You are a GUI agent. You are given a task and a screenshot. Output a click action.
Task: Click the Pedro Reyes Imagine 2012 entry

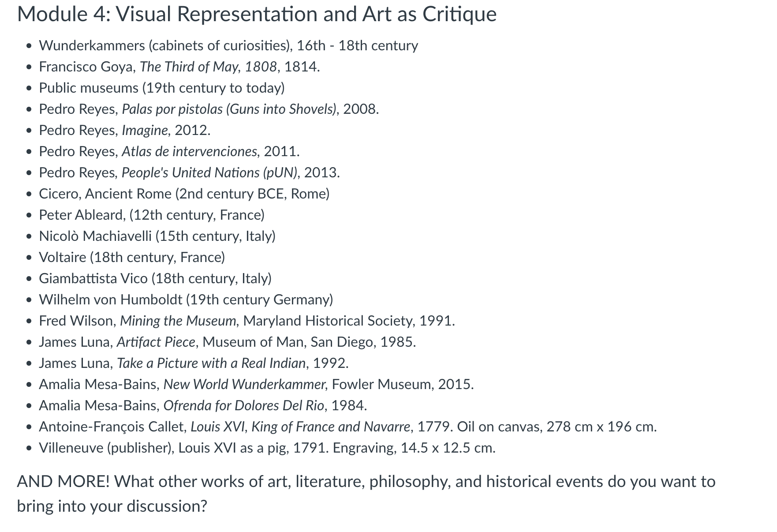[x=125, y=130]
